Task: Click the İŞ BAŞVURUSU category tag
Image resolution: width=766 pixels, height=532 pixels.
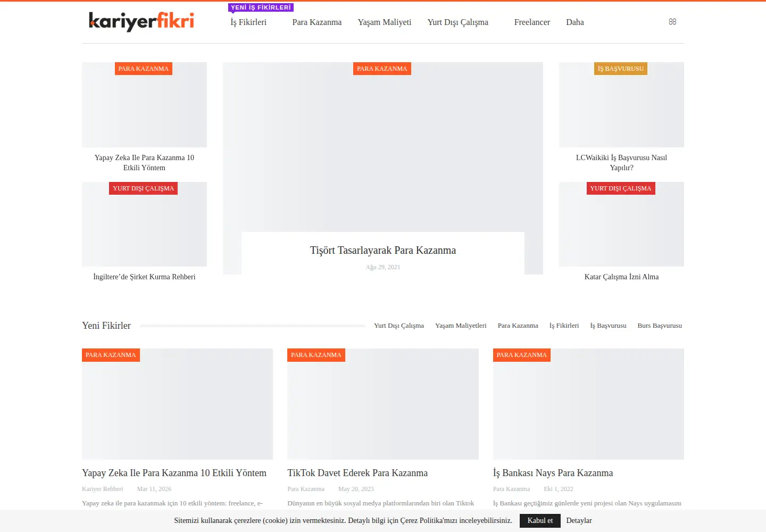Action: pyautogui.click(x=621, y=69)
